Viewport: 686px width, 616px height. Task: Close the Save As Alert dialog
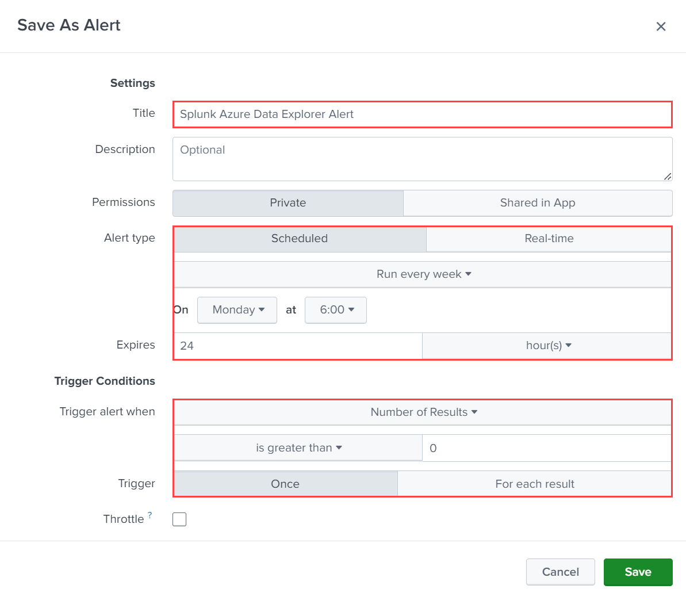pyautogui.click(x=661, y=26)
